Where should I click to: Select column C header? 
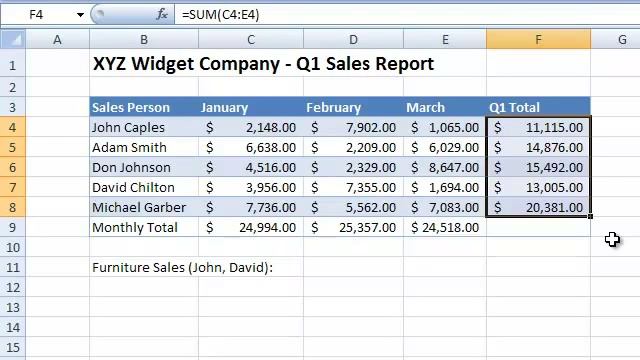[251, 40]
